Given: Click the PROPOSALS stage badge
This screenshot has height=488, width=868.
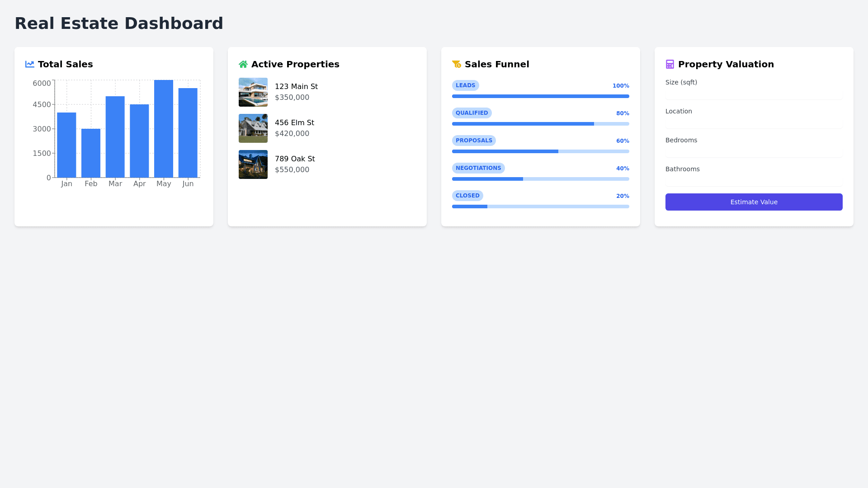Looking at the screenshot, I should click(474, 141).
